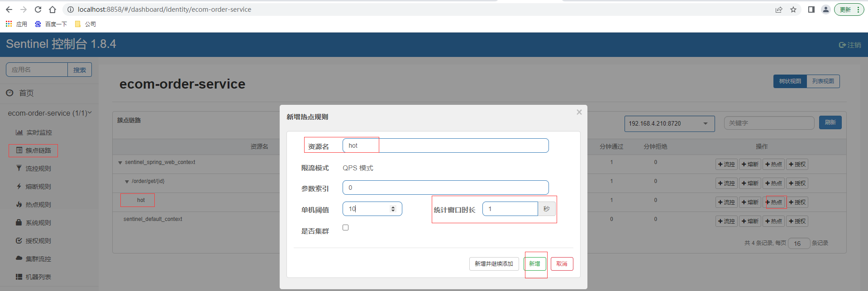Viewport: 868px width, 291px height.
Task: Open the 192.168.4.210:8720 machine dropdown
Action: tap(669, 123)
